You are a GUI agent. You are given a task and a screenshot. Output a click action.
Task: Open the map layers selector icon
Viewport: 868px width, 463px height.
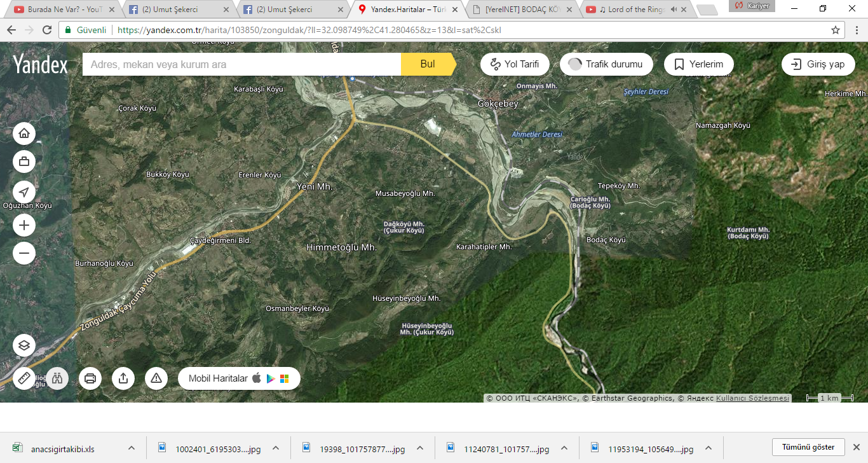24,345
